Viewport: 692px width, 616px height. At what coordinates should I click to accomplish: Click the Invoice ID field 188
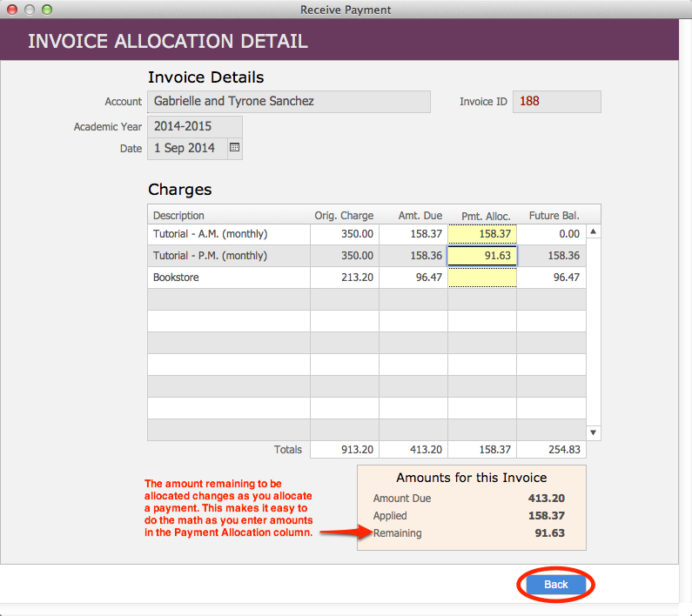pos(556,102)
